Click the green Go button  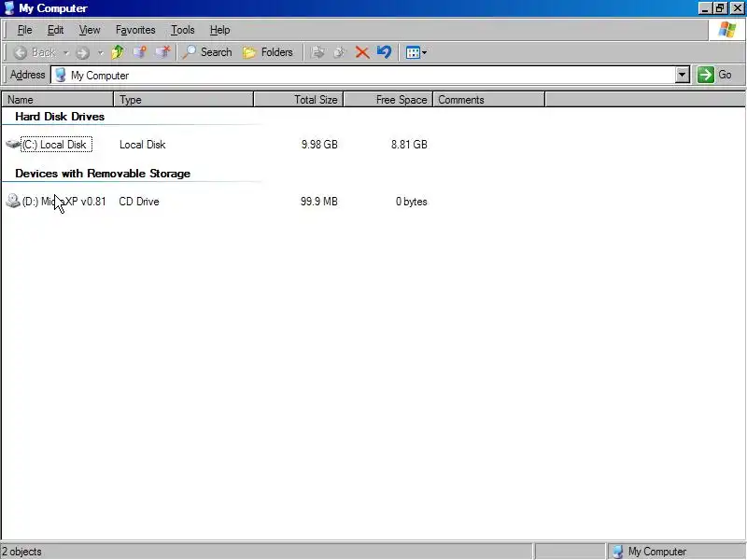tap(714, 75)
